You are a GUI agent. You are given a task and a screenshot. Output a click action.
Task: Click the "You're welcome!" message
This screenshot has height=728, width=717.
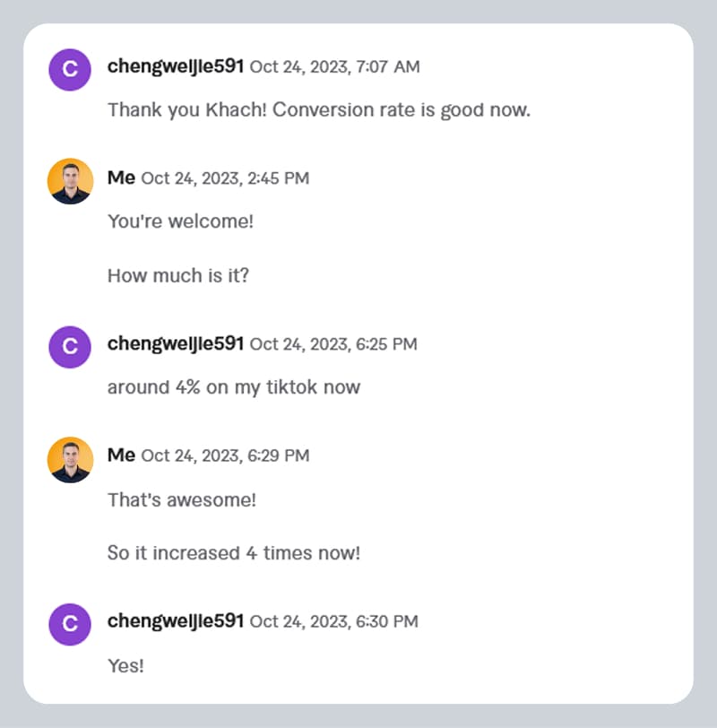(x=180, y=221)
